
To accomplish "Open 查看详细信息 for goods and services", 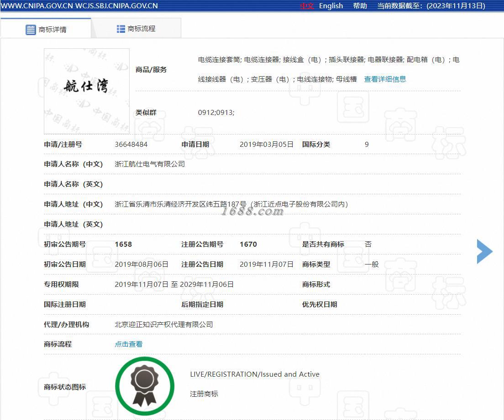I will pos(385,79).
